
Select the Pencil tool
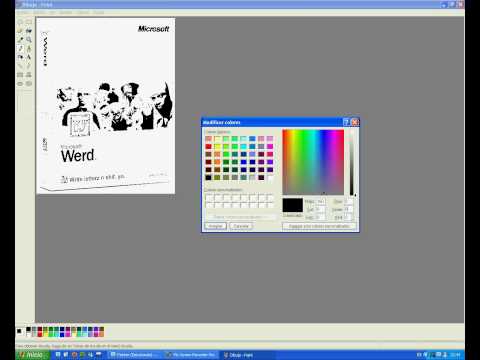pyautogui.click(x=20, y=48)
